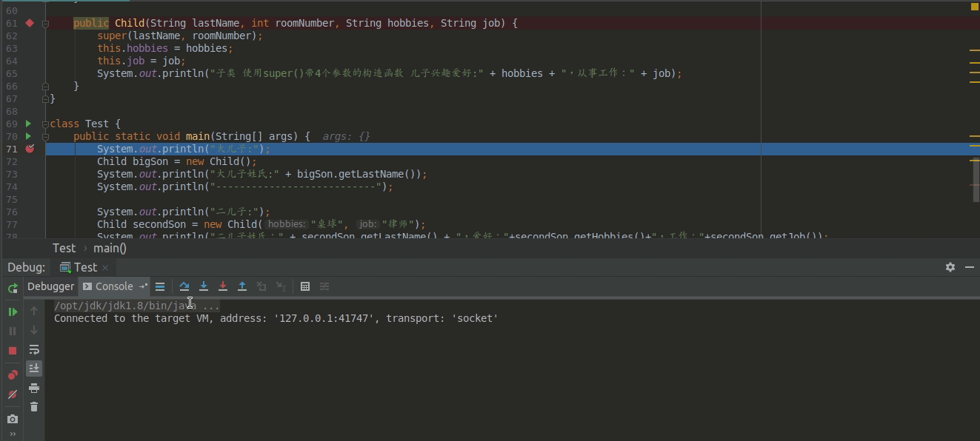Viewport: 980px width, 441px height.
Task: Stop the debug session with the red square
Action: [13, 350]
